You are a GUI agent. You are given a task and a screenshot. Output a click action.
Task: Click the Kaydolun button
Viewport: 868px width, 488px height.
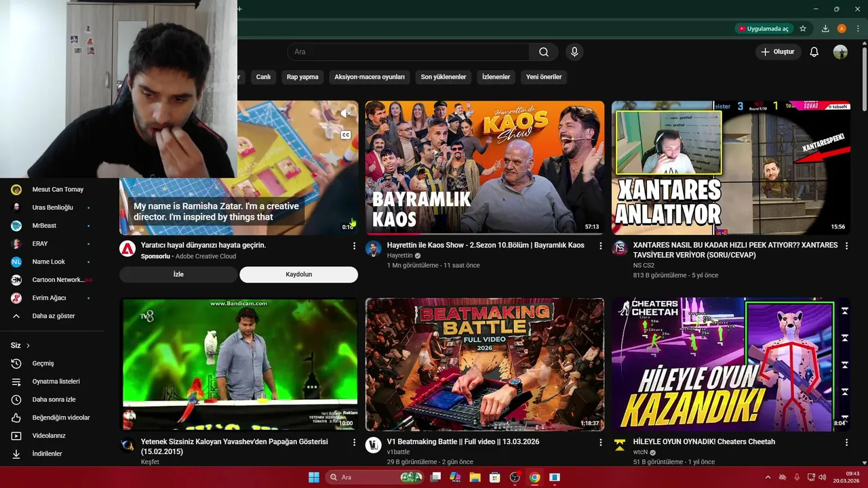coord(298,274)
